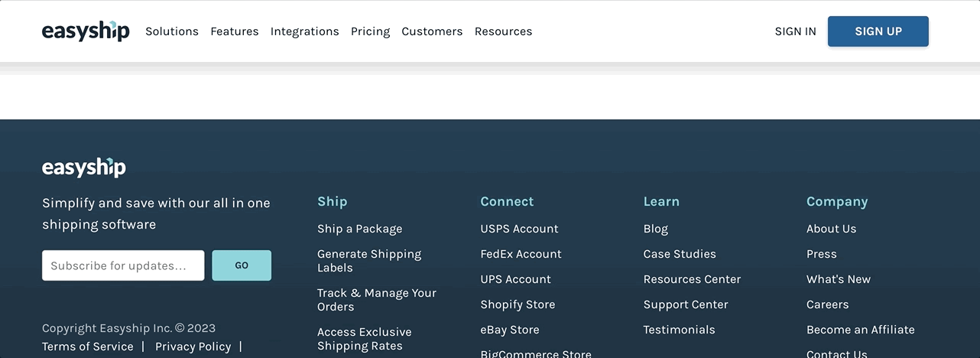Click the Easyship logo in the header

tap(86, 31)
